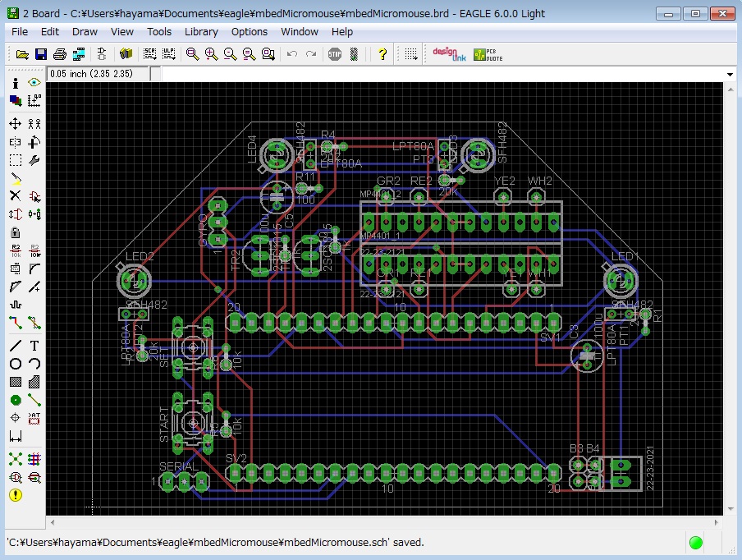Screen dimensions: 742x560
Task: Pick the Delete tool (X icon)
Action: (x=15, y=195)
